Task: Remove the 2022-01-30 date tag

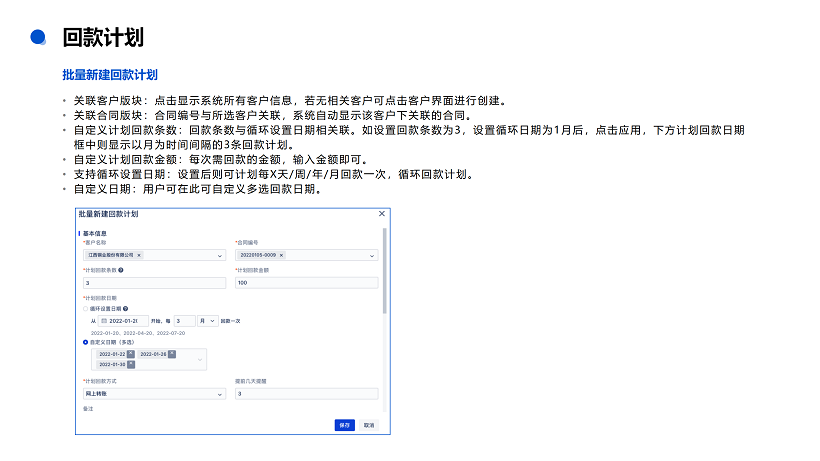Action: (x=131, y=364)
